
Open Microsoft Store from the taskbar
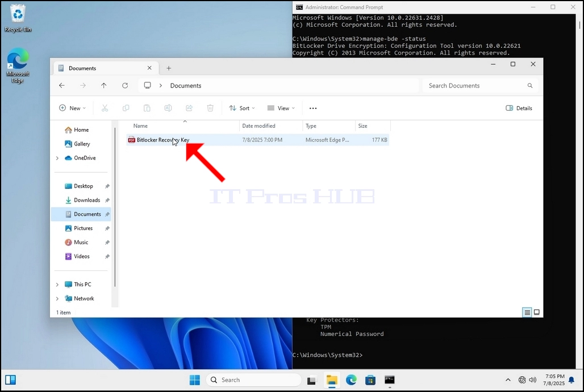(370, 380)
